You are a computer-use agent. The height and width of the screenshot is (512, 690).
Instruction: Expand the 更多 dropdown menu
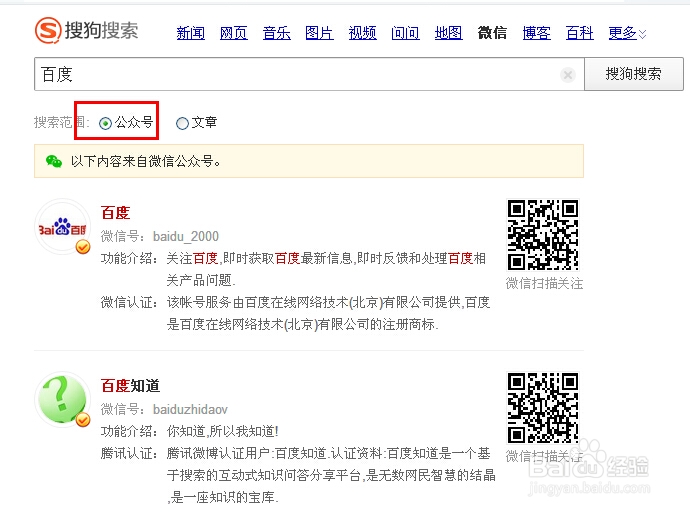coord(627,33)
